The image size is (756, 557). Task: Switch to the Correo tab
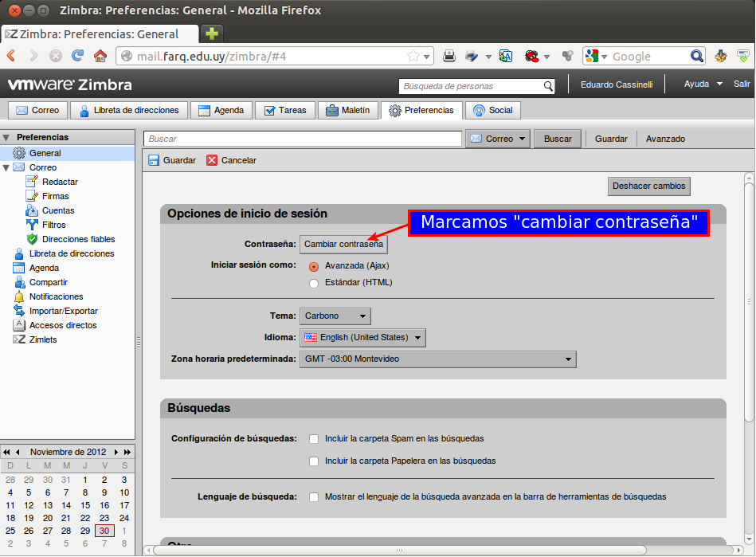37,111
